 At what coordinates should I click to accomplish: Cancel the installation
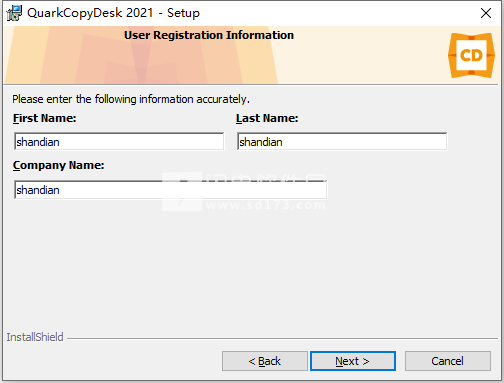tap(448, 361)
